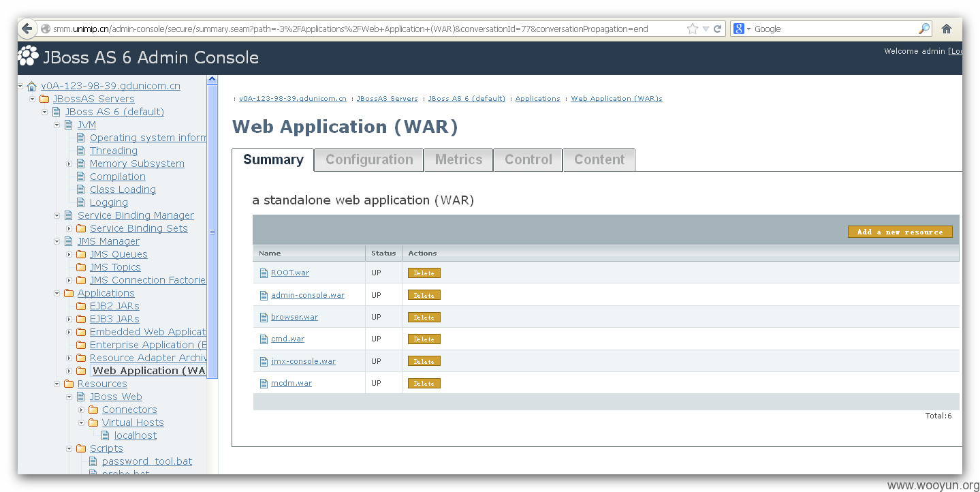Focus the Google search field
The image size is (980, 492).
pos(834,29)
